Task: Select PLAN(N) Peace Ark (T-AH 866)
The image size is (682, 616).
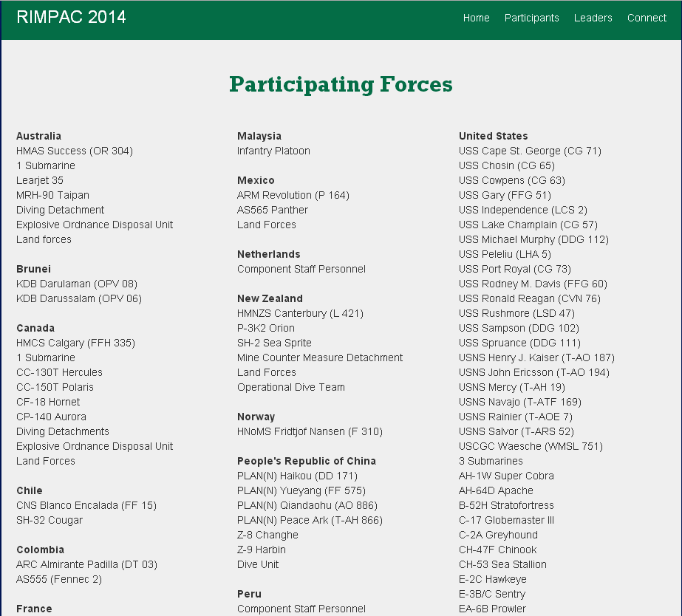Action: pyautogui.click(x=310, y=520)
